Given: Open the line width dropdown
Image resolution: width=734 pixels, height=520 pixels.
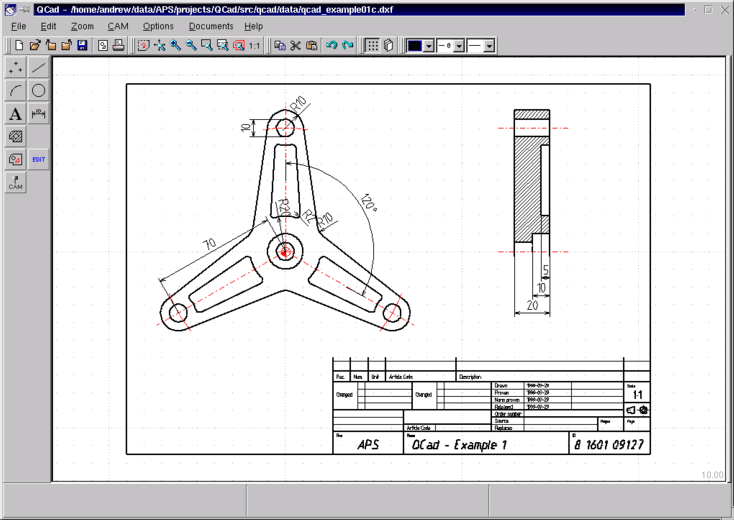Looking at the screenshot, I should pyautogui.click(x=459, y=46).
